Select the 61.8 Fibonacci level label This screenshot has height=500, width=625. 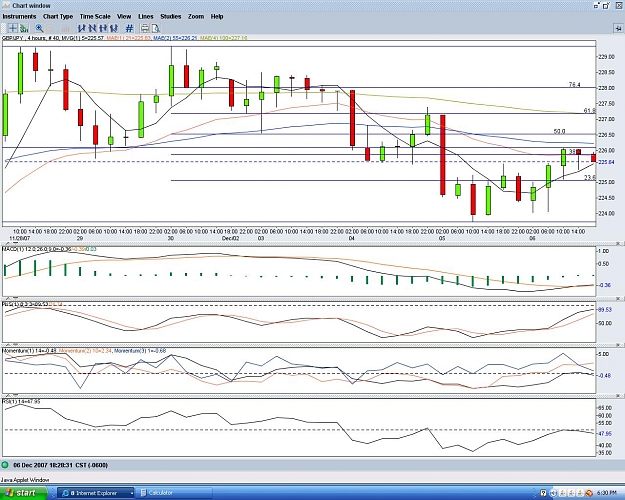pos(589,110)
